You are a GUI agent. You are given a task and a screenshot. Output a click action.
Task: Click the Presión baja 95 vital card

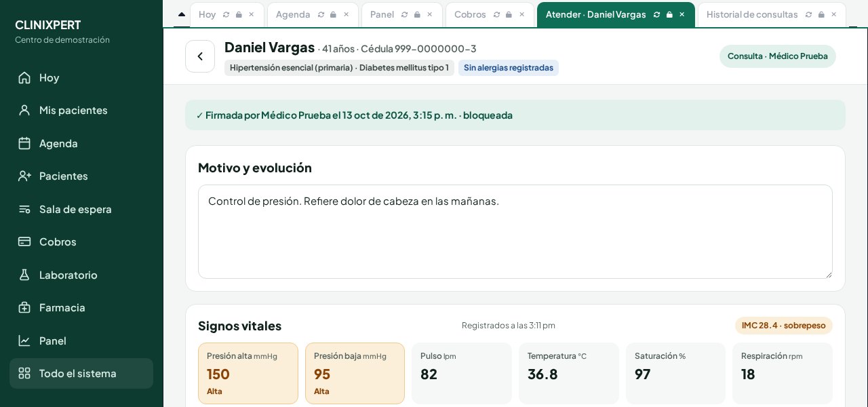(x=355, y=373)
